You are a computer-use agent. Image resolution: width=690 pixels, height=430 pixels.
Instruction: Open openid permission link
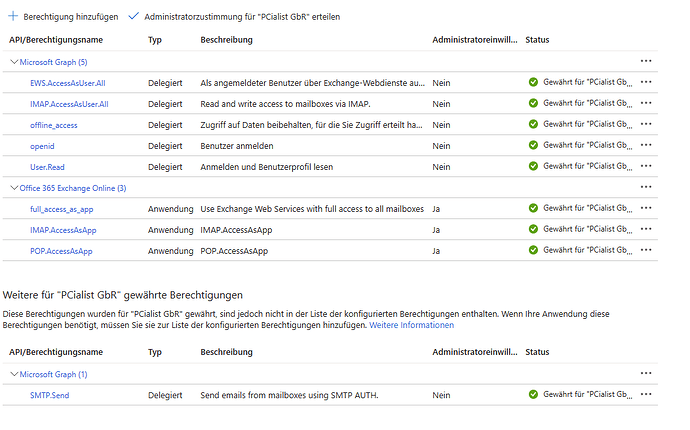point(42,146)
